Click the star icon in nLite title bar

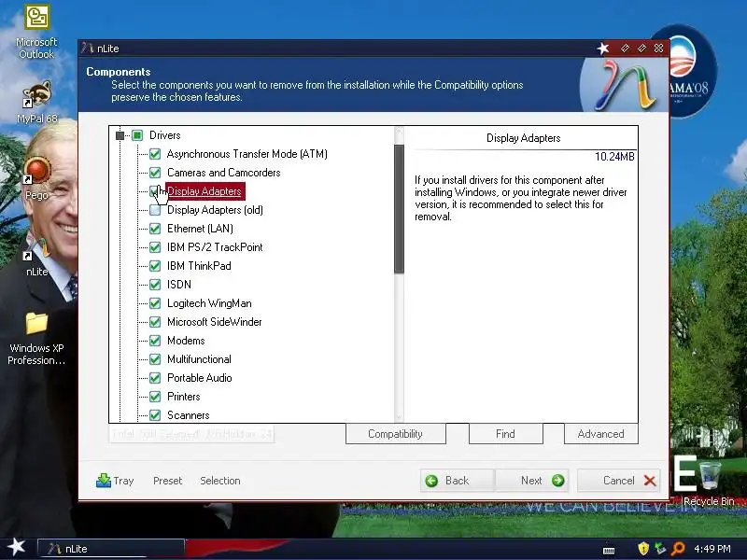pos(603,49)
